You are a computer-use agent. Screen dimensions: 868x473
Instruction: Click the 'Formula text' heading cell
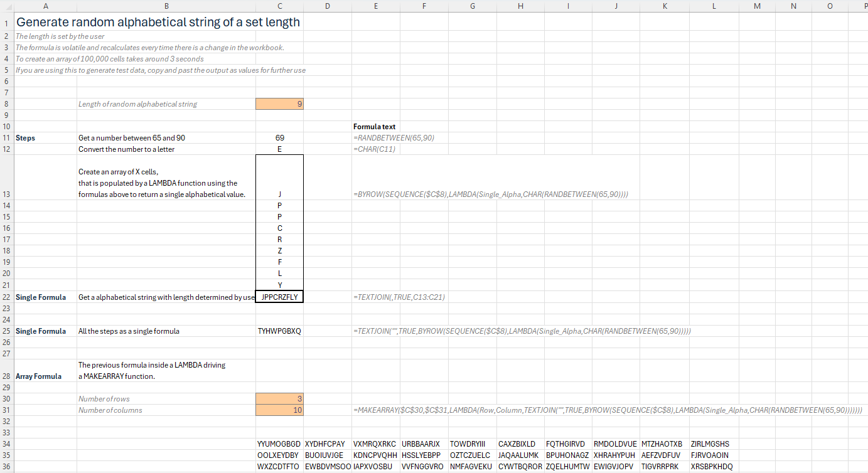pyautogui.click(x=375, y=127)
